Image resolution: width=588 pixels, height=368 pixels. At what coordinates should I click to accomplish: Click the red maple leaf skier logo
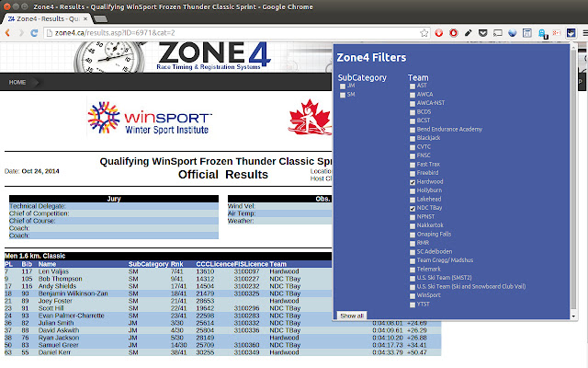point(311,117)
